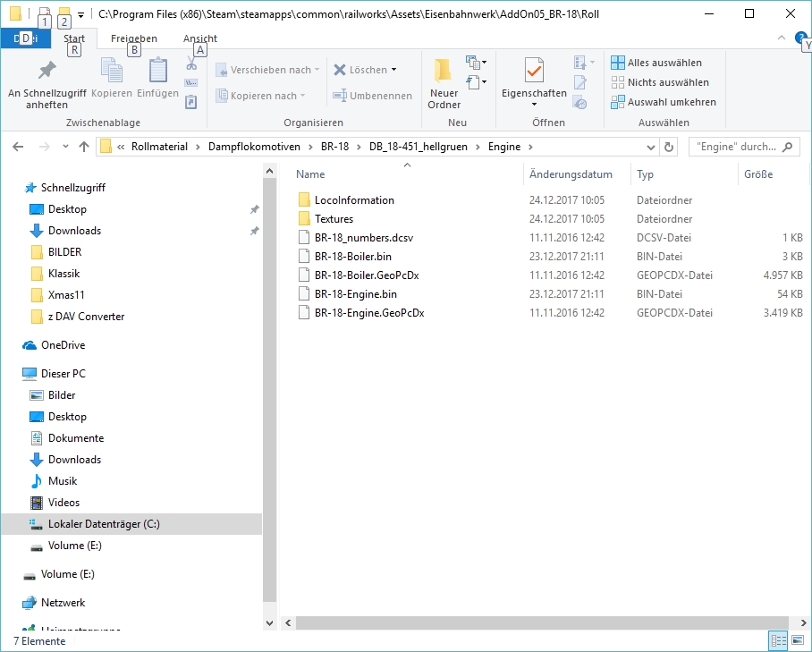Click DB_18-451_hellgruen breadcrumb segment

pos(419,147)
